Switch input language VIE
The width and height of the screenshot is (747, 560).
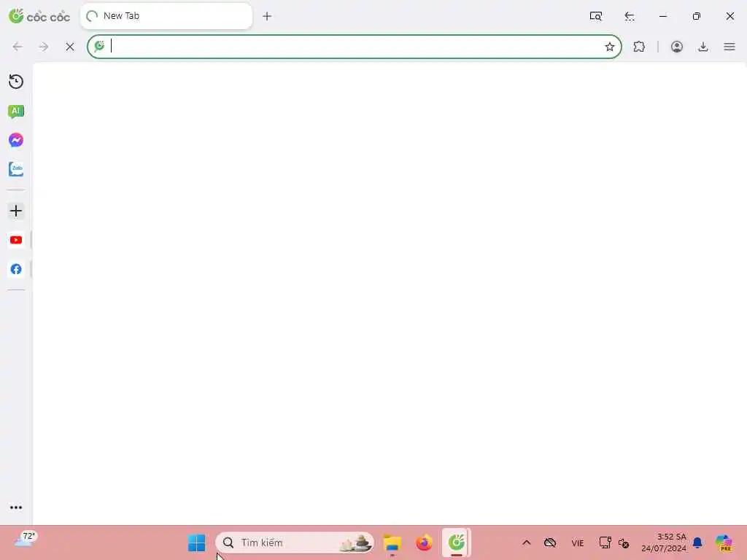(x=578, y=542)
